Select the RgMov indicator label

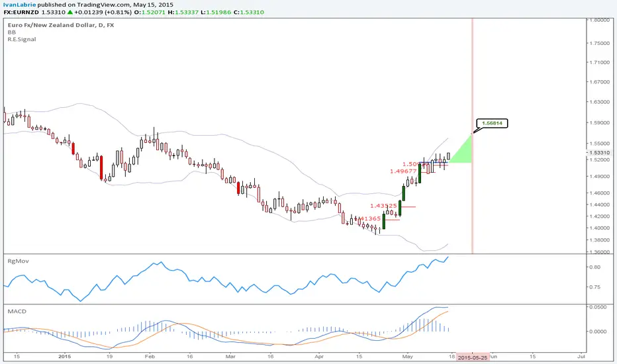[x=18, y=261]
